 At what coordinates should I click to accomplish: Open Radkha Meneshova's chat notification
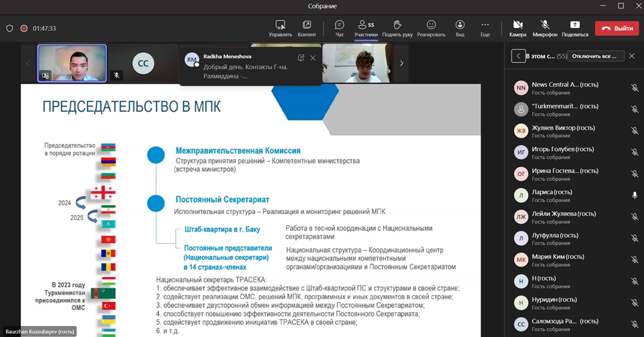click(250, 66)
